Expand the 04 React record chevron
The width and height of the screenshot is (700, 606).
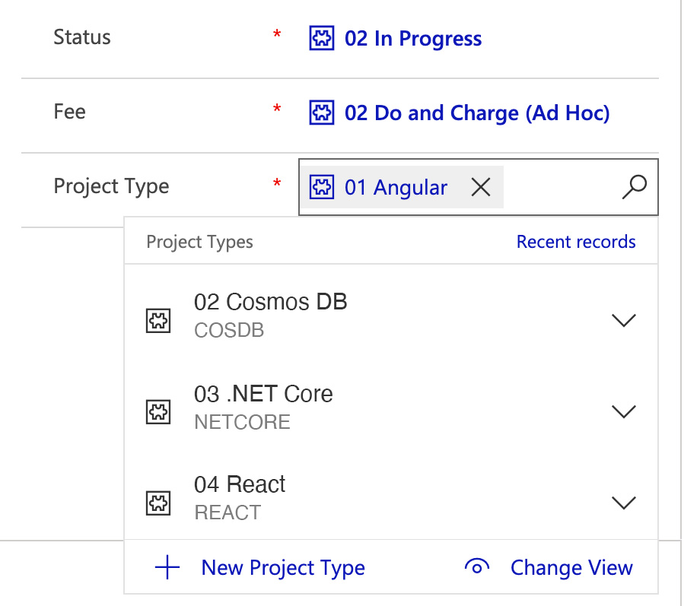click(623, 503)
